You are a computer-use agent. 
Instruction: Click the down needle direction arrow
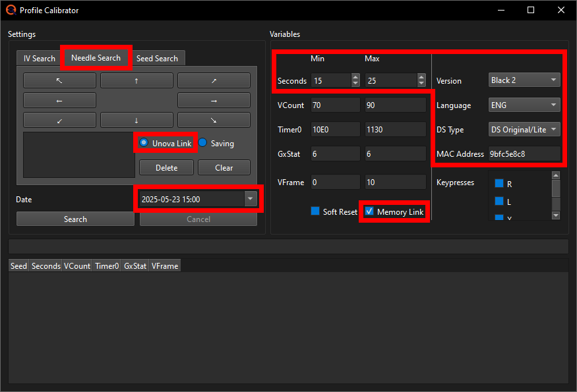[137, 120]
